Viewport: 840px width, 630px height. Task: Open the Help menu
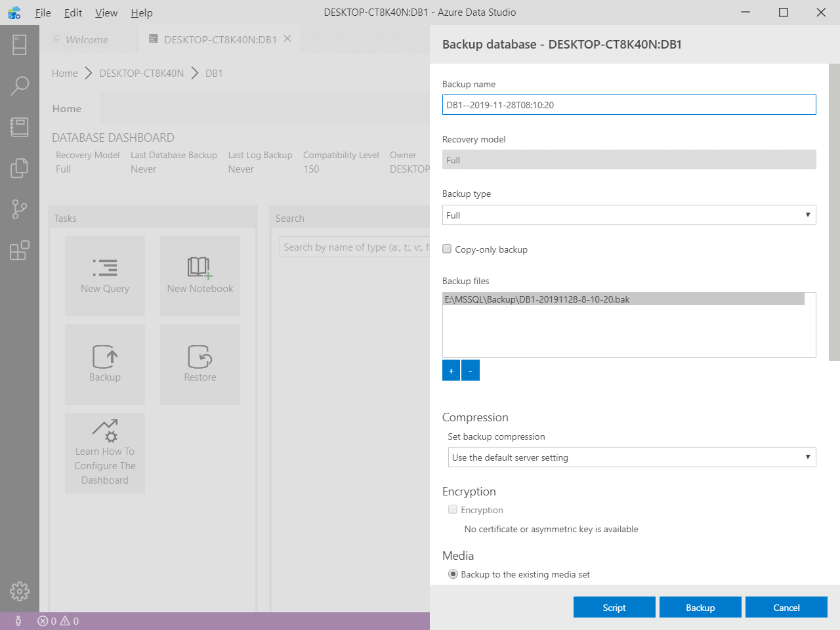[142, 12]
